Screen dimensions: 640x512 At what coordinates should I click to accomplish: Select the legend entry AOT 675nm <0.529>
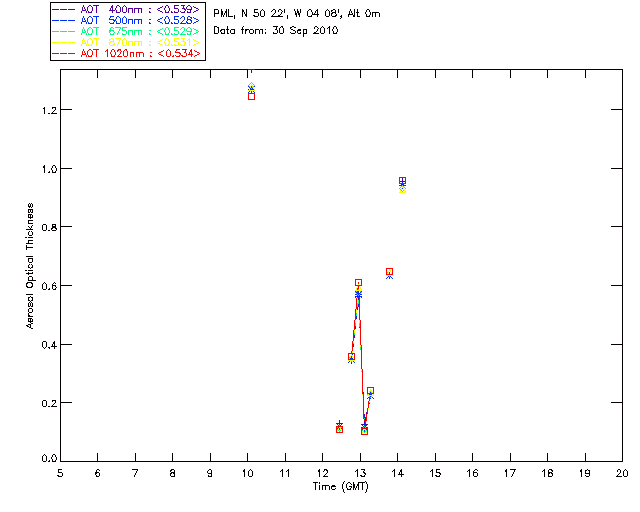pos(126,31)
